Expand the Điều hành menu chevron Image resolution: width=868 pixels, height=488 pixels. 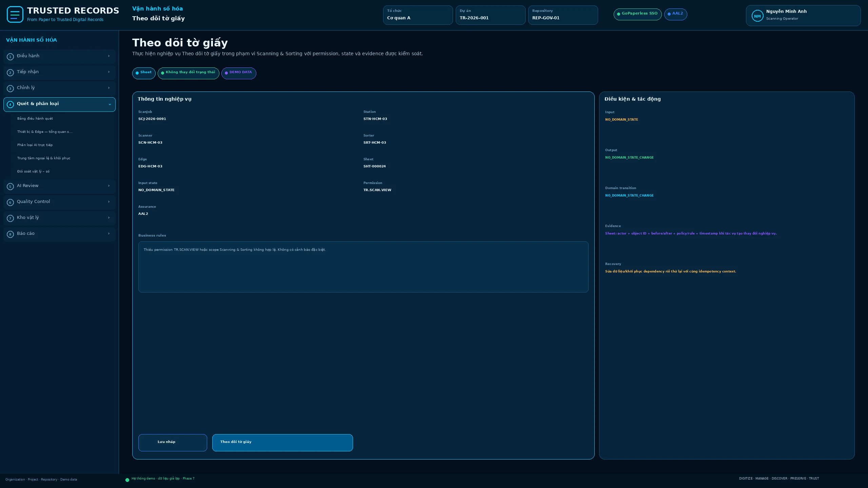coord(109,56)
